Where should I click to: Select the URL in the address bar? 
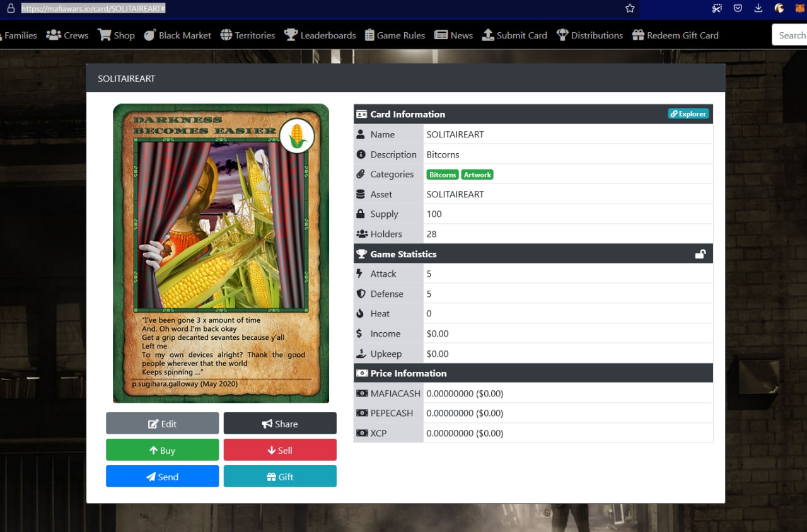[x=93, y=9]
